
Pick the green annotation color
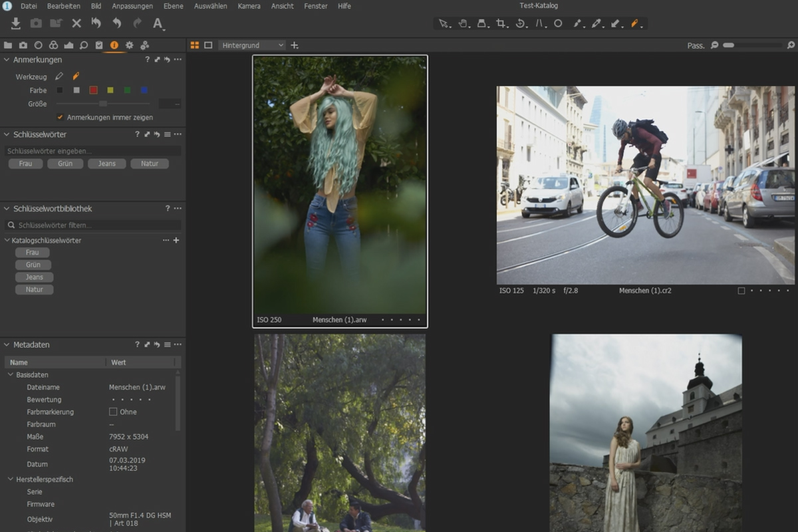[127, 90]
